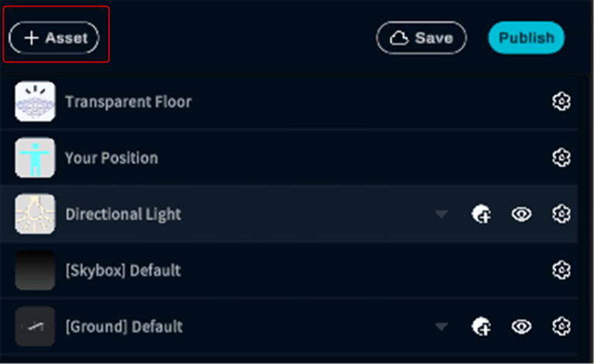
Task: Select the Transparent Floor list item
Action: (128, 101)
